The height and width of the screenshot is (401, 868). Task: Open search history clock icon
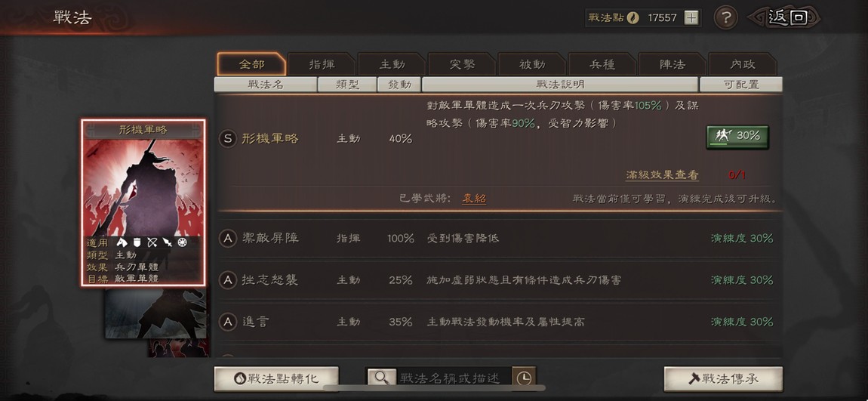pyautogui.click(x=524, y=378)
